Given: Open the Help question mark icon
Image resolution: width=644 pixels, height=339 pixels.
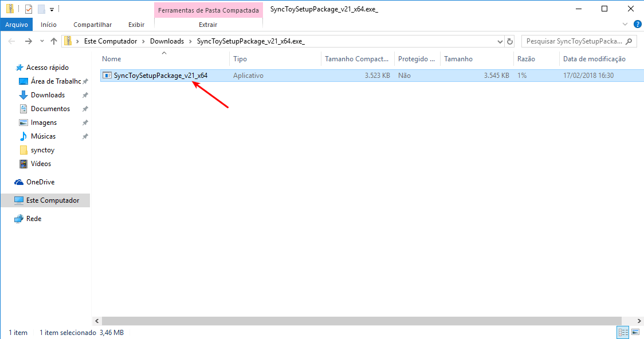Looking at the screenshot, I should (638, 24).
